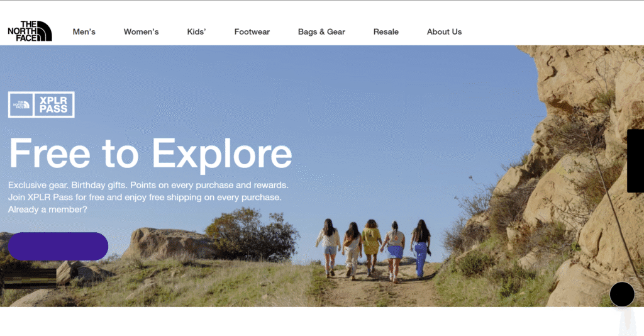Go to the Footwear section
Screen dimensions: 644x336
(x=252, y=31)
